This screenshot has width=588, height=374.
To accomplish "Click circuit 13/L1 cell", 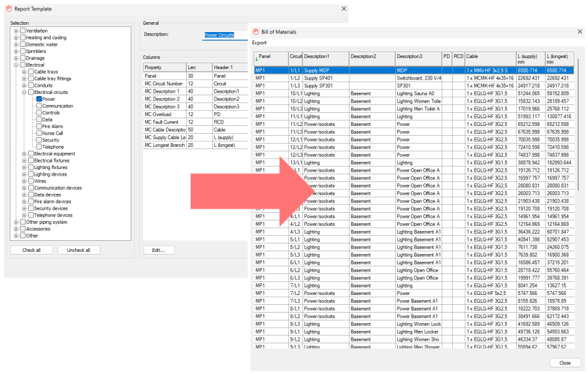I will tap(295, 163).
